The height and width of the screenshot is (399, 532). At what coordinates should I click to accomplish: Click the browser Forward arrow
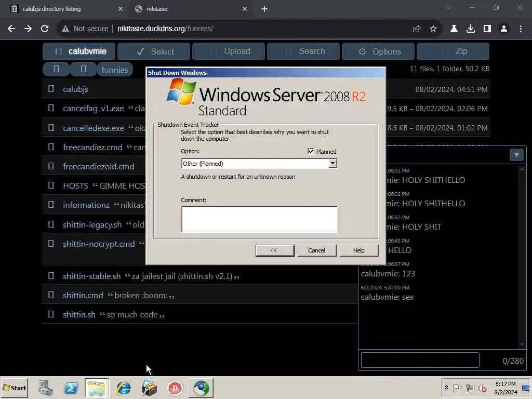click(28, 29)
